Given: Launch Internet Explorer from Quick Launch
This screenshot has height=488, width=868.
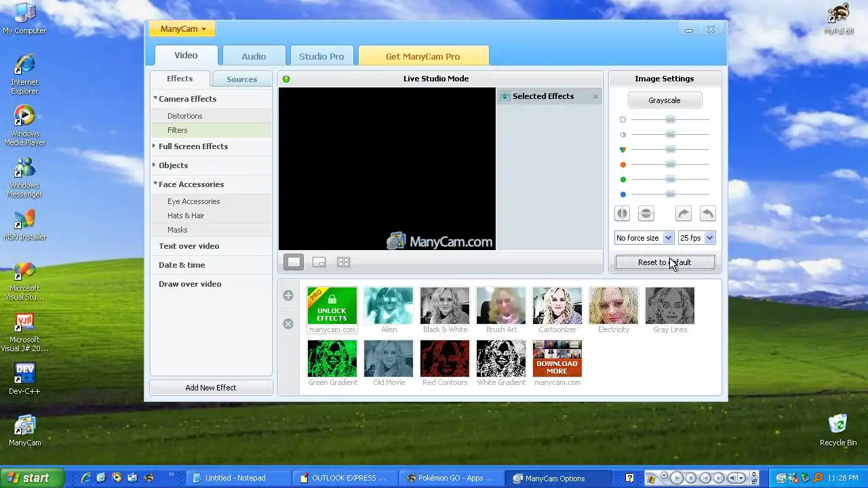Looking at the screenshot, I should [x=86, y=478].
